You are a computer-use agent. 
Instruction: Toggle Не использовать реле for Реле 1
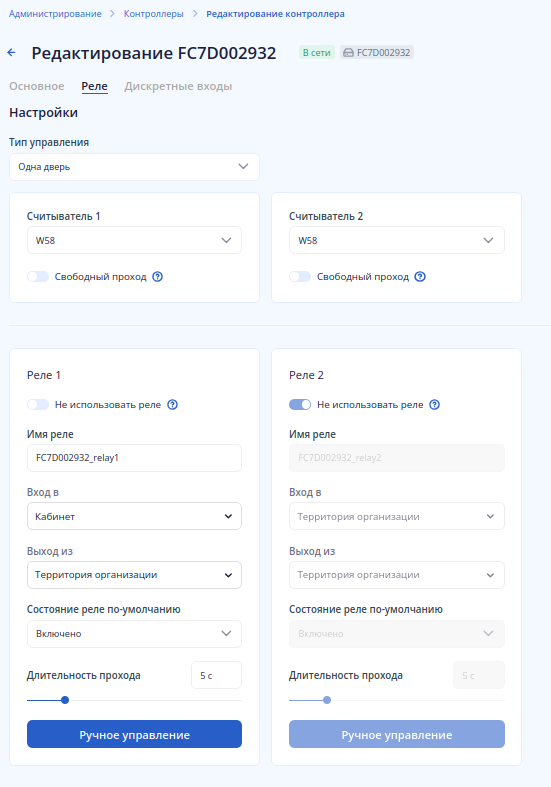(x=38, y=405)
